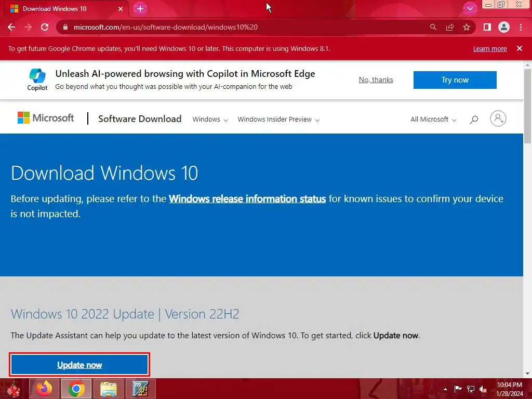Open Chrome profile avatar menu
The width and height of the screenshot is (532, 399).
tap(504, 27)
